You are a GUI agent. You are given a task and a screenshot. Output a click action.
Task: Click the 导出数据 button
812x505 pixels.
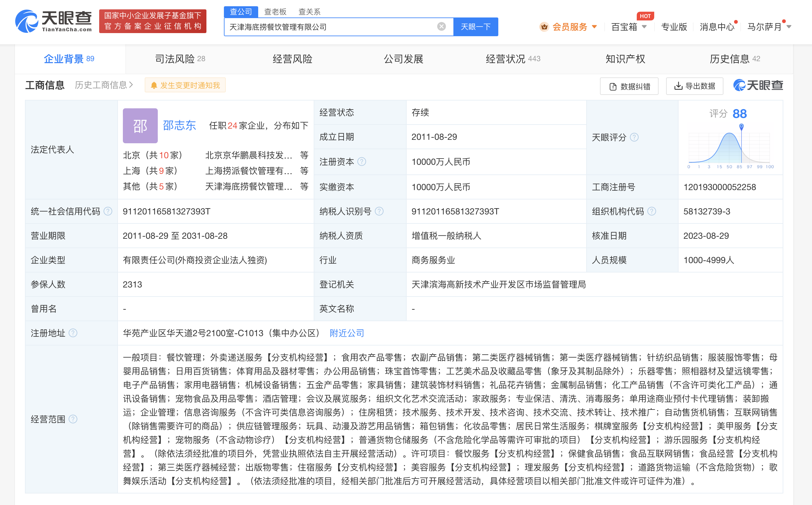tap(694, 86)
